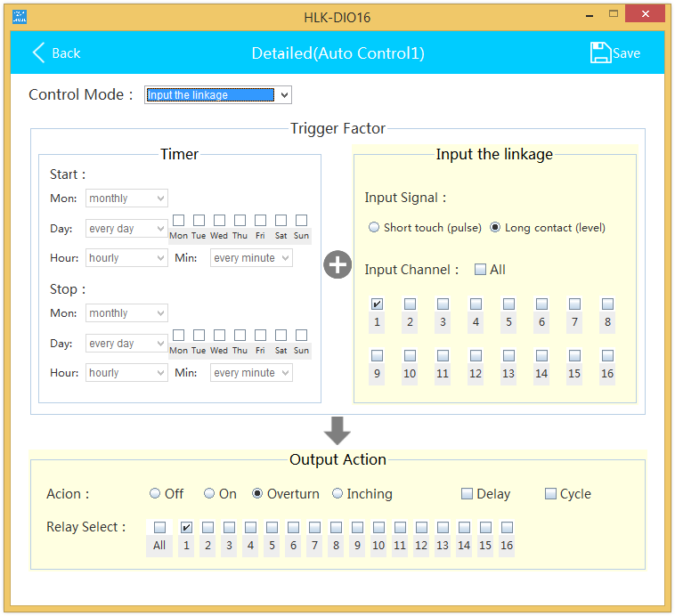Viewport: 675px width, 616px height.
Task: Click the Back arrow icon
Action: 39,53
